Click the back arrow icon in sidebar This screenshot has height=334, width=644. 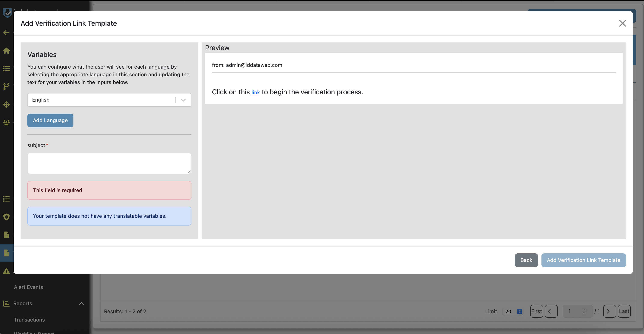coord(6,33)
